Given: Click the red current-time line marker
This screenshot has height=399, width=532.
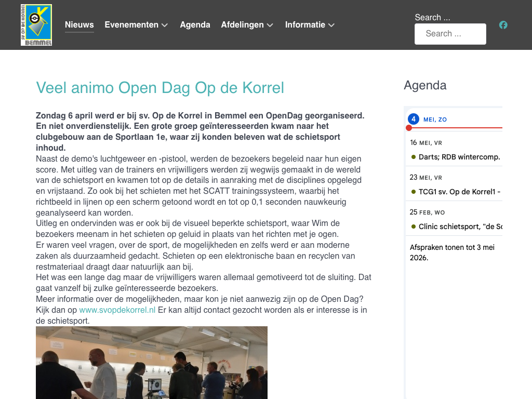Looking at the screenshot, I should tap(409, 128).
